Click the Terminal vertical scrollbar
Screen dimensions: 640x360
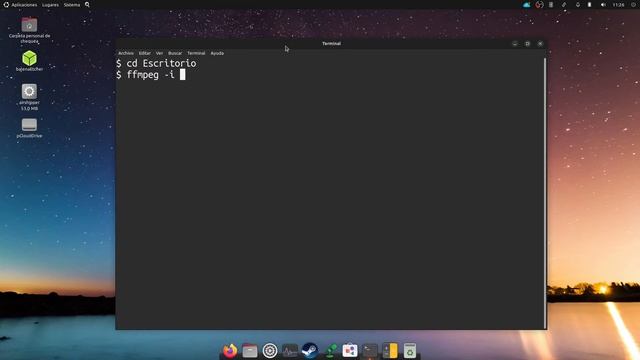tap(545, 193)
